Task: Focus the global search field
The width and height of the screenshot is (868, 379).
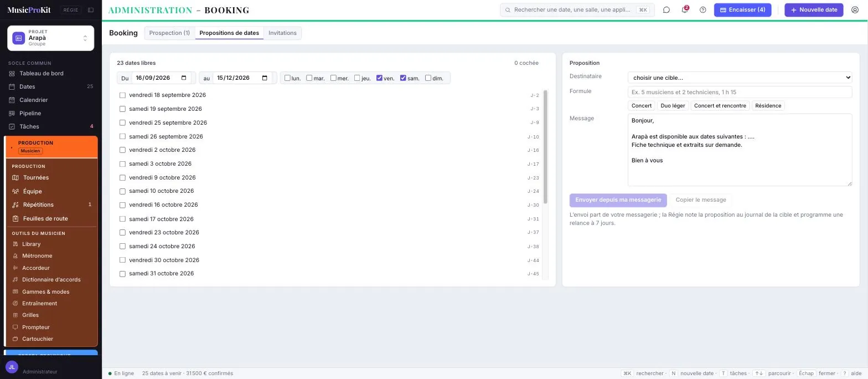Action: click(577, 10)
